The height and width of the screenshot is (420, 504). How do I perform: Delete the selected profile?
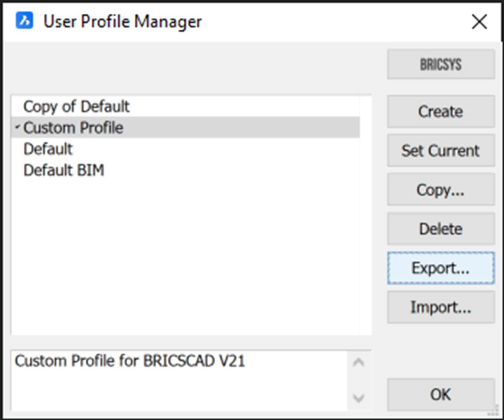440,229
